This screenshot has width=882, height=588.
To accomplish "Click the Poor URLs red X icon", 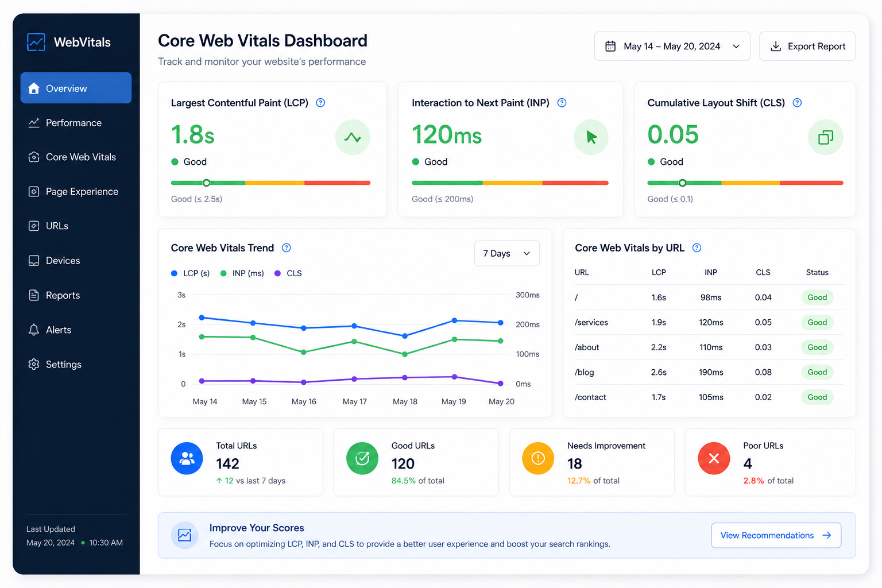I will click(714, 458).
